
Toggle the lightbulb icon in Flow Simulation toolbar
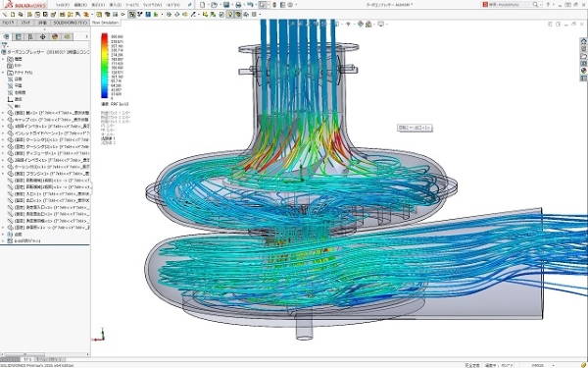pos(230,15)
